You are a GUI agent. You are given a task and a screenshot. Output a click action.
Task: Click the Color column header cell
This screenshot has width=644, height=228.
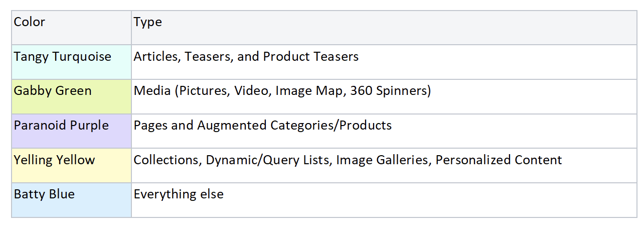click(x=71, y=28)
